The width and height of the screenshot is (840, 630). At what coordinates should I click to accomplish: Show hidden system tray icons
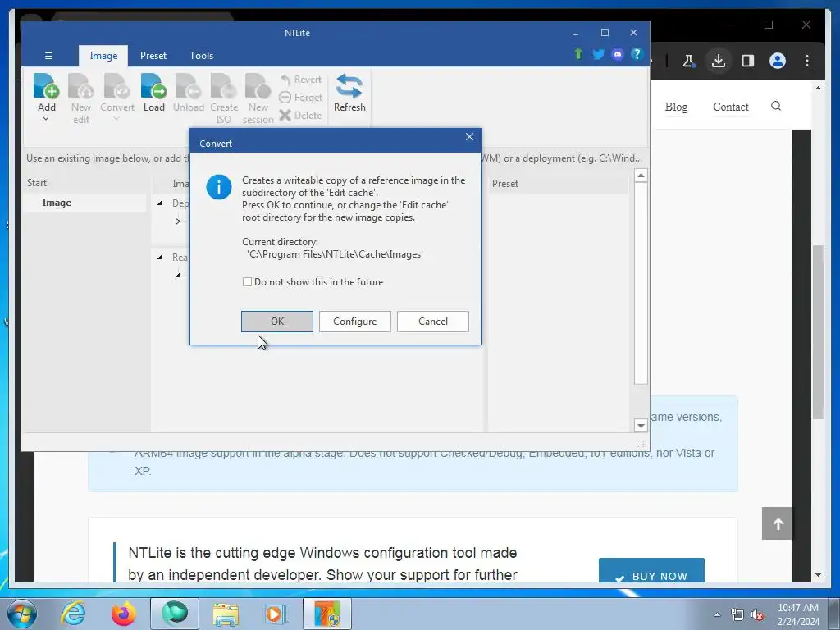717,614
